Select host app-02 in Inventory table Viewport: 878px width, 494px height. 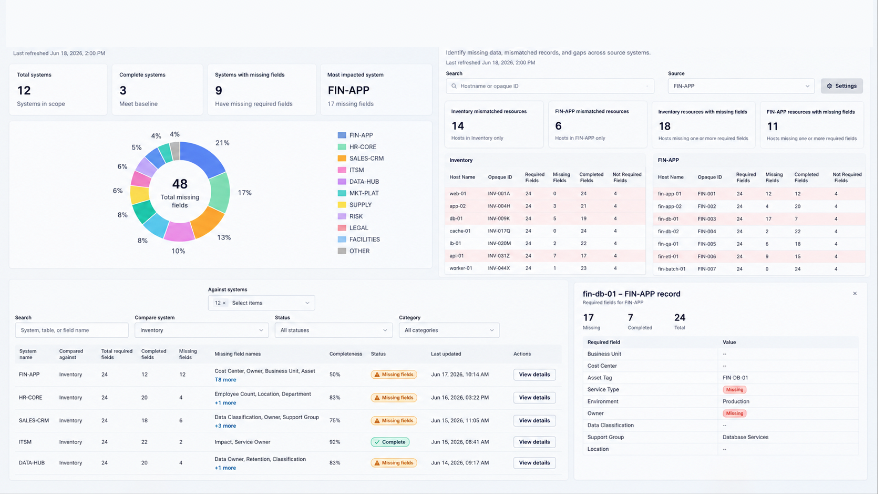tap(457, 206)
